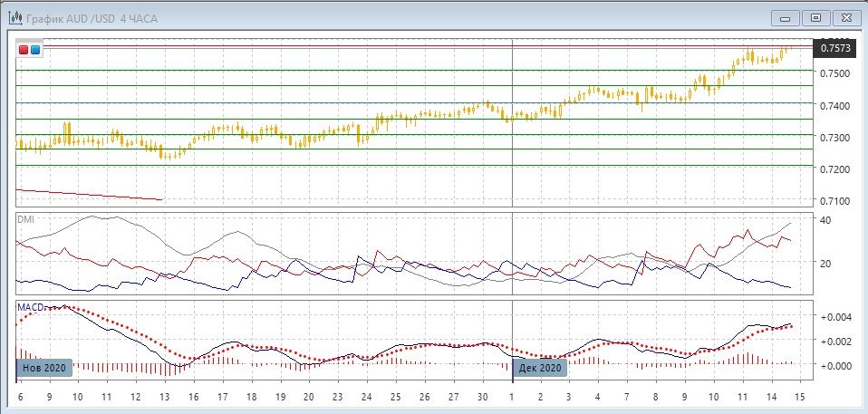This screenshot has width=868, height=414.
Task: Click the 0.7100 price axis label
Action: pyautogui.click(x=834, y=200)
